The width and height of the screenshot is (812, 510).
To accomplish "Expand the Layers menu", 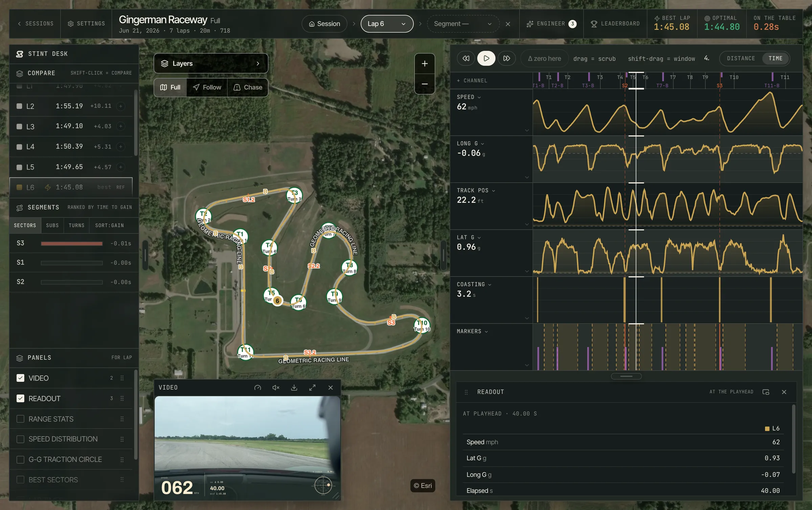I will 211,63.
